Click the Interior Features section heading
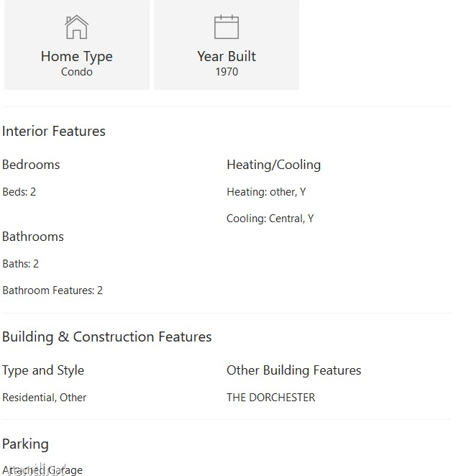Viewport: 451px width, 476px height. (x=54, y=131)
